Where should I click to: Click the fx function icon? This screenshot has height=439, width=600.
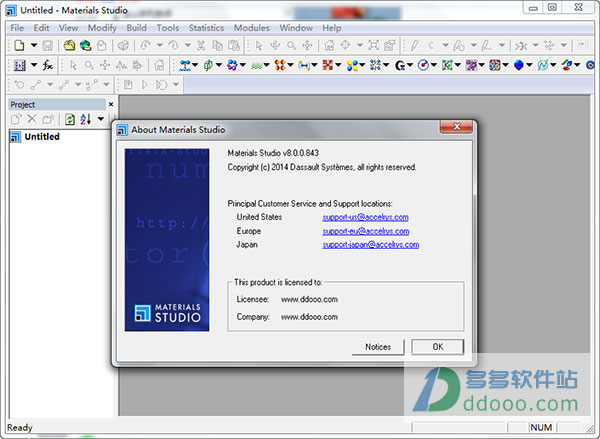click(x=48, y=65)
